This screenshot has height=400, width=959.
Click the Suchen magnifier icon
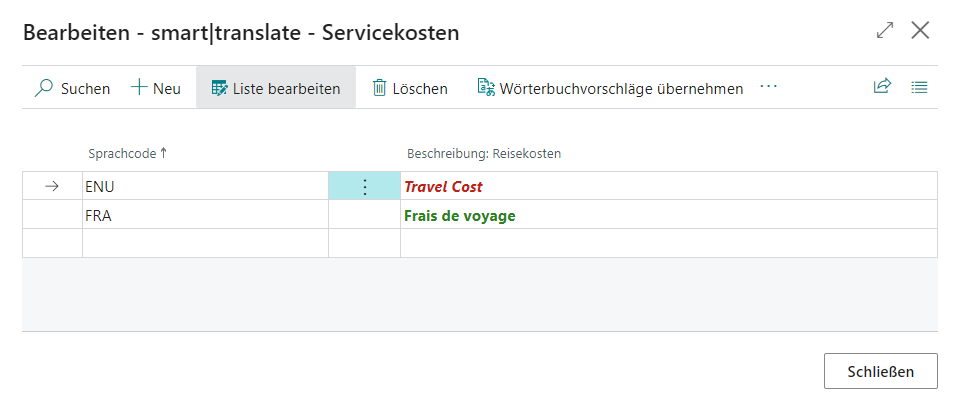(x=43, y=88)
